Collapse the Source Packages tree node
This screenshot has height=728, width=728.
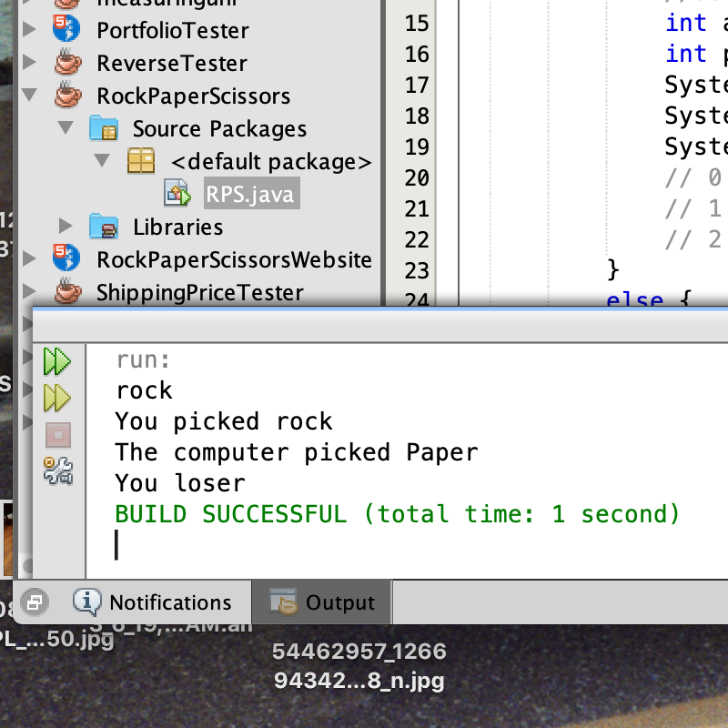(66, 128)
